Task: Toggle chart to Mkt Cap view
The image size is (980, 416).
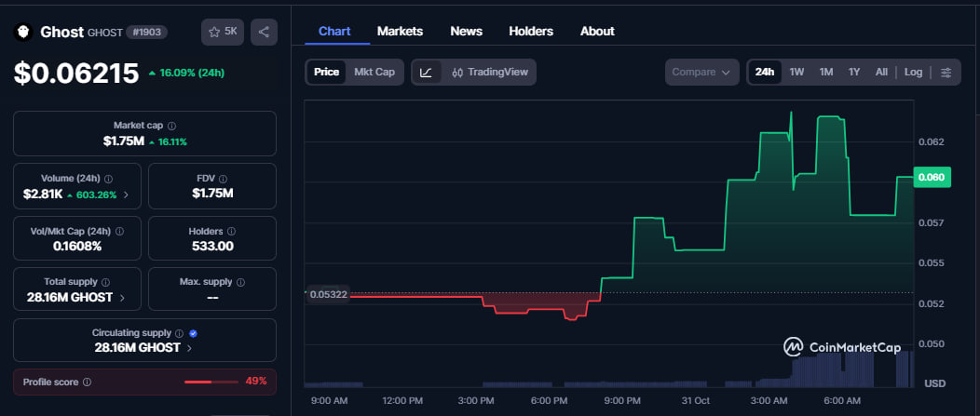Action: point(374,72)
